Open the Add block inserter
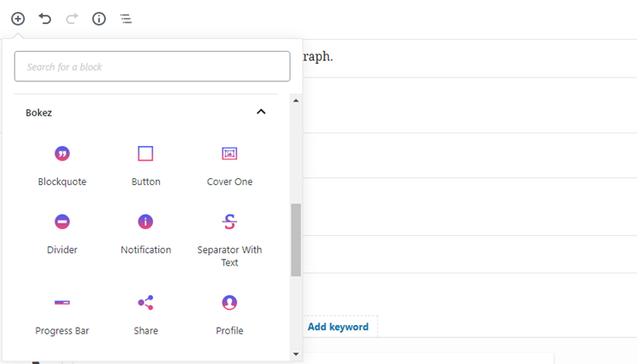The image size is (637, 364). pos(18,19)
